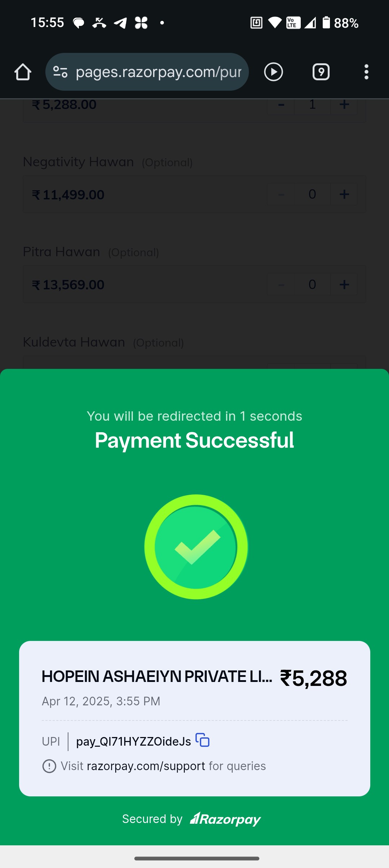Screen dimensions: 389x868
Task: Tap the green success checkmark icon
Action: click(x=196, y=547)
